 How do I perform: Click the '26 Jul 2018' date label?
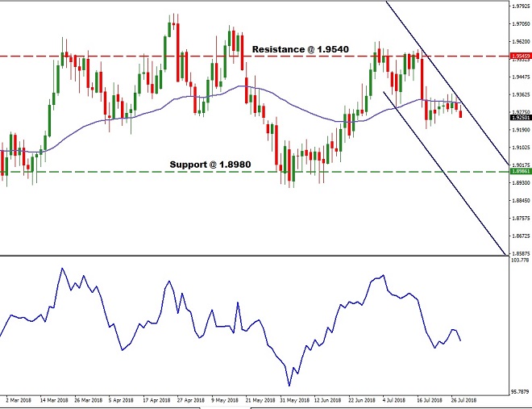[463, 400]
